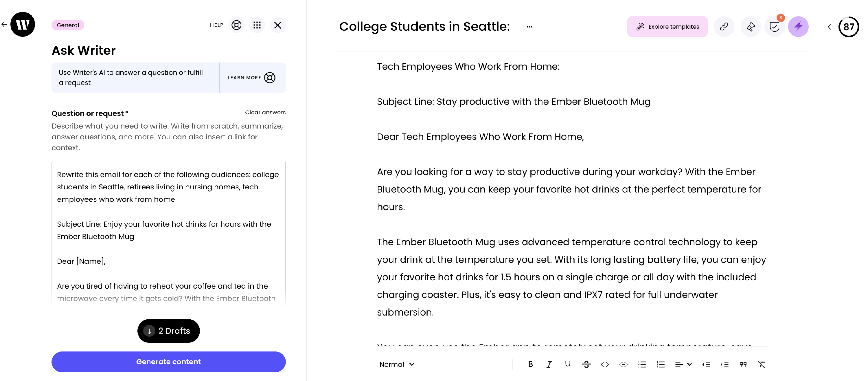
Task: Click the HELP text link
Action: click(x=216, y=25)
